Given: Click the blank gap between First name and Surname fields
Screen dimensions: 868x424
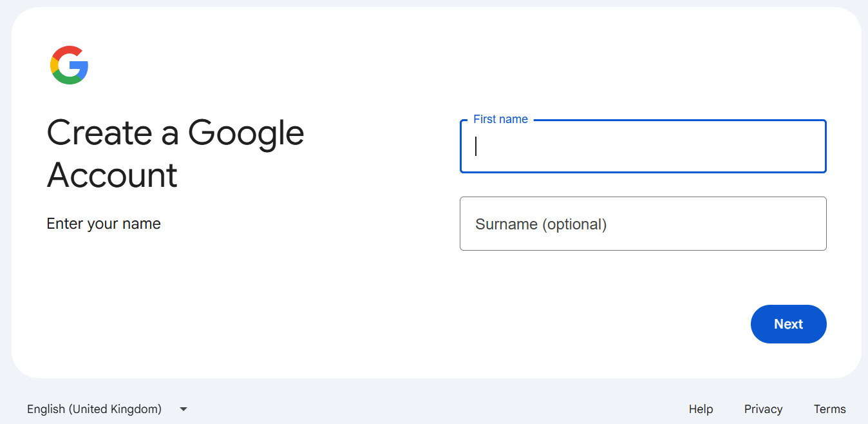Looking at the screenshot, I should click(x=643, y=185).
